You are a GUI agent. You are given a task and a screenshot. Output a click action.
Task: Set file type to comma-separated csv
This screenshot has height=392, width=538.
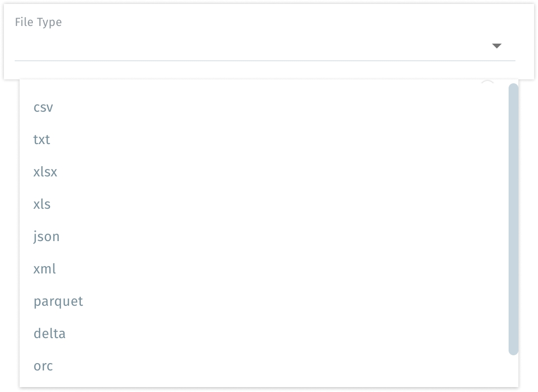[43, 107]
